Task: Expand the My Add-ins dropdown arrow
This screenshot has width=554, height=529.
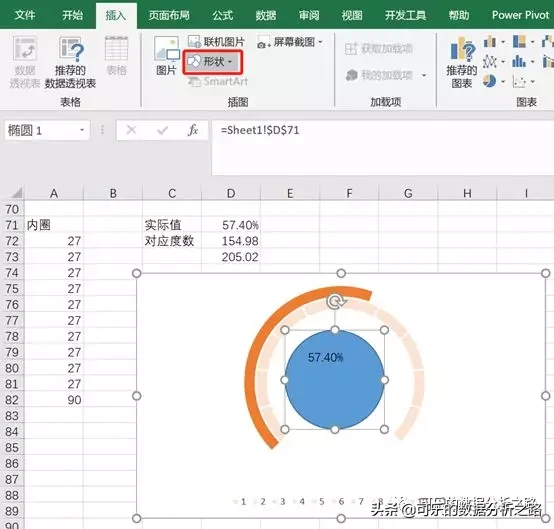Action: [424, 75]
